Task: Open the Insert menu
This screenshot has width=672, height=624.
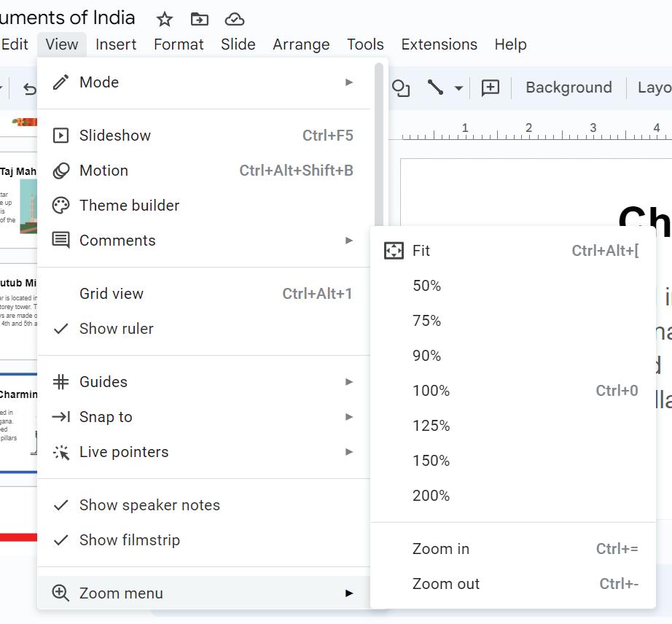Action: (116, 44)
